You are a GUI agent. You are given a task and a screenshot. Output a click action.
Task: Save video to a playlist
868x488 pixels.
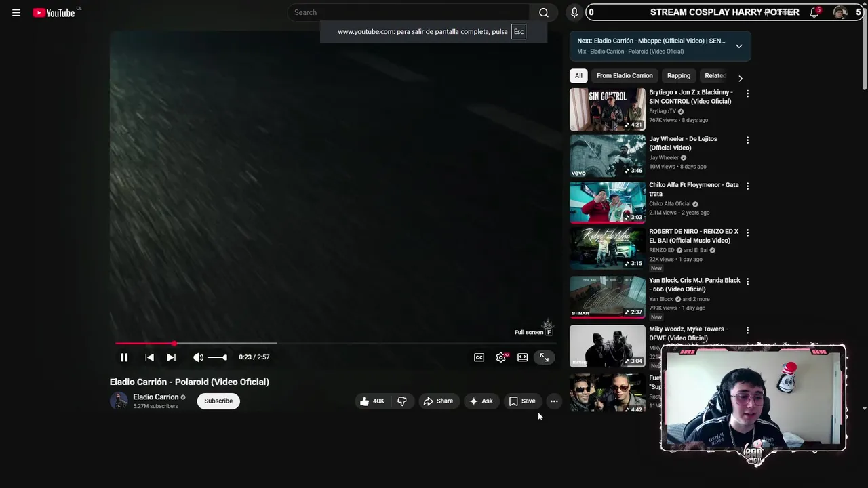(x=522, y=401)
